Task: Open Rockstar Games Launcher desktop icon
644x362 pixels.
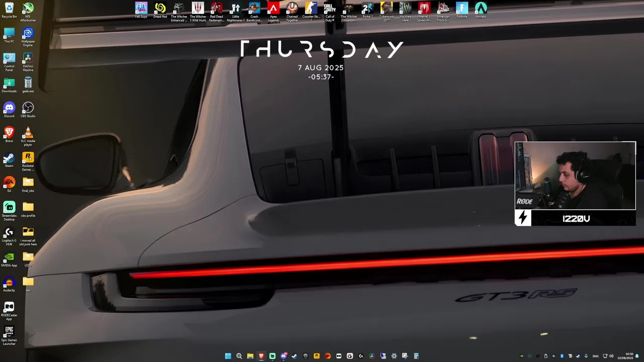Action: pyautogui.click(x=28, y=162)
